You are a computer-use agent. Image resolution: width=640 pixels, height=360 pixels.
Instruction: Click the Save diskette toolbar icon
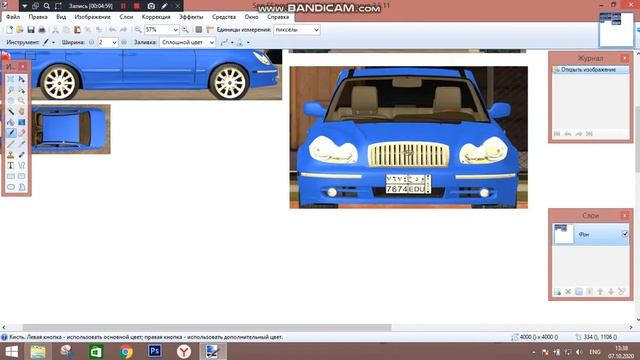click(31, 30)
